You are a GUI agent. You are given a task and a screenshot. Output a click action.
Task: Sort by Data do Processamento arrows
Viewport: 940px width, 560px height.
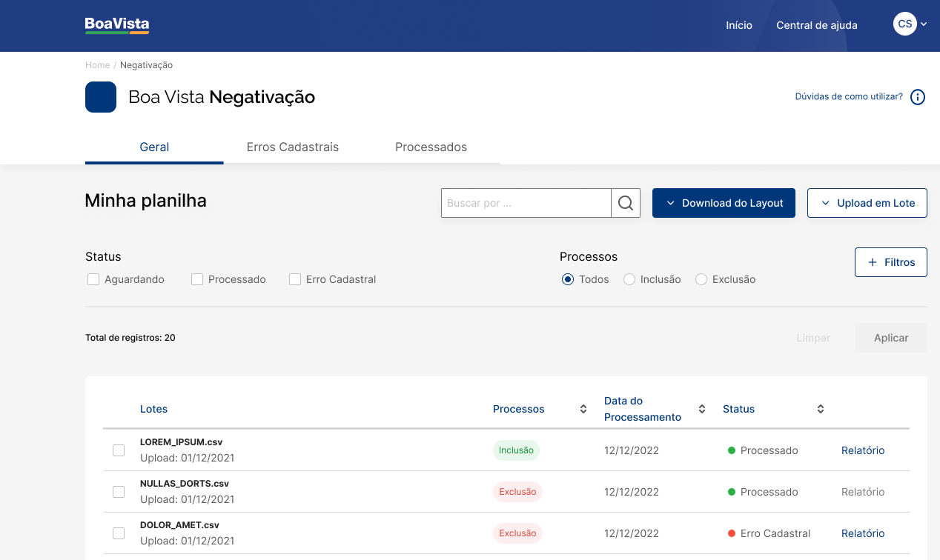[702, 409]
